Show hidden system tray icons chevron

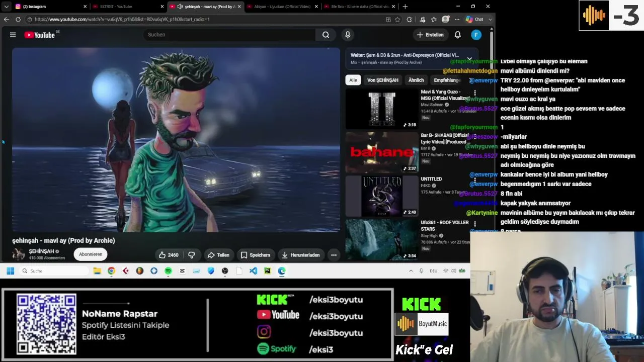point(411,271)
